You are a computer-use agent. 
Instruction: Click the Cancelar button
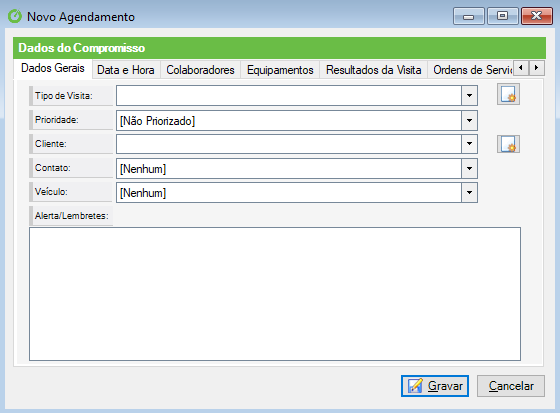pyautogui.click(x=511, y=386)
